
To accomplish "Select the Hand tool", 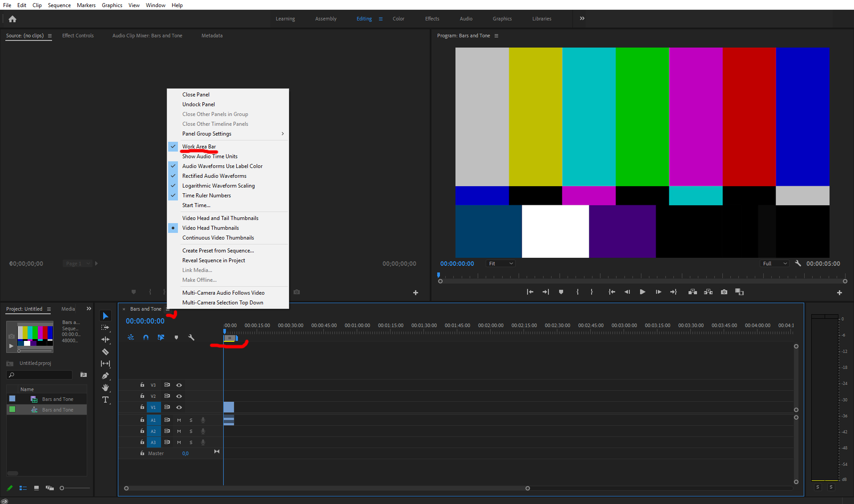I will [105, 388].
